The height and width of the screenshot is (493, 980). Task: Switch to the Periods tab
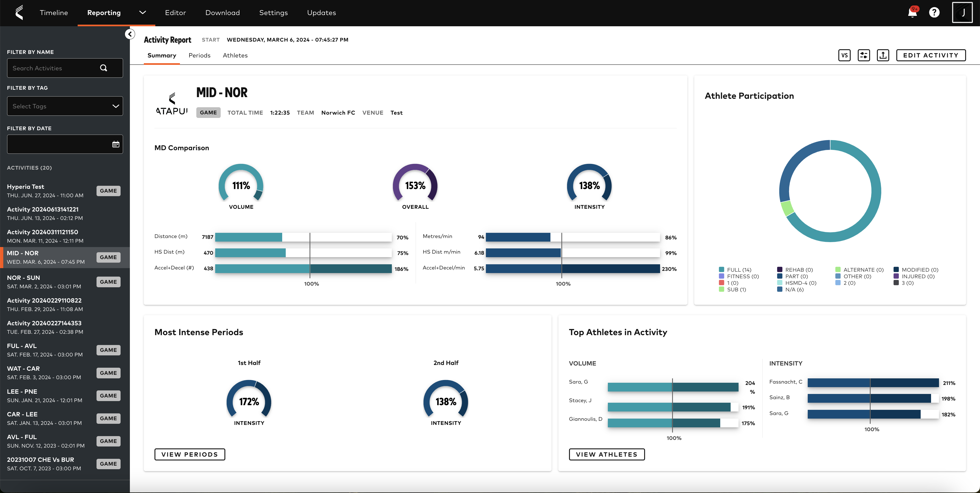point(199,56)
